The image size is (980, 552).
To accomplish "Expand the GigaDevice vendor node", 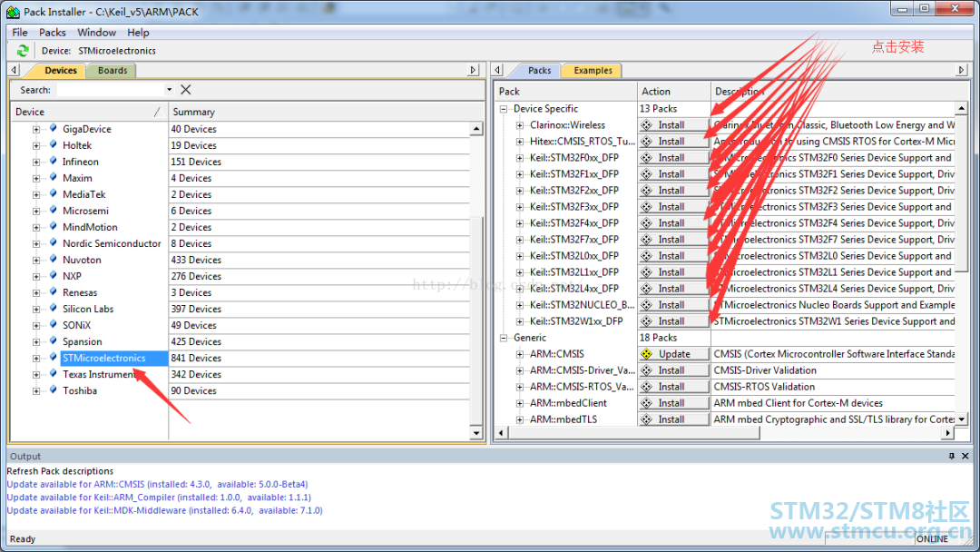I will pos(36,130).
